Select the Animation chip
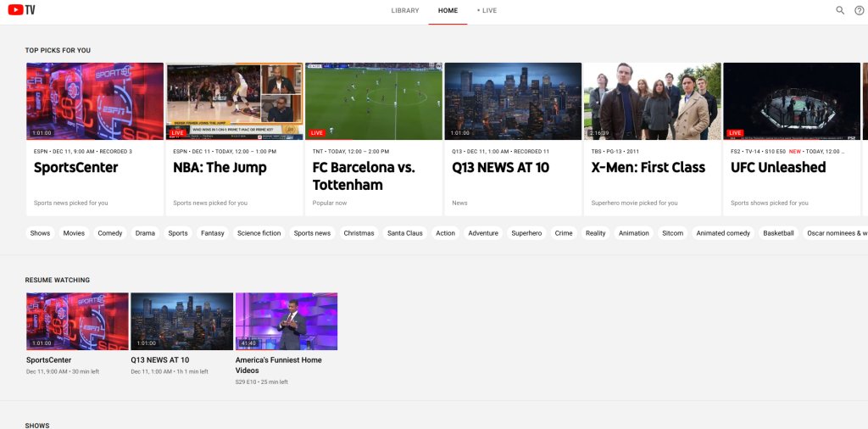 coord(634,233)
